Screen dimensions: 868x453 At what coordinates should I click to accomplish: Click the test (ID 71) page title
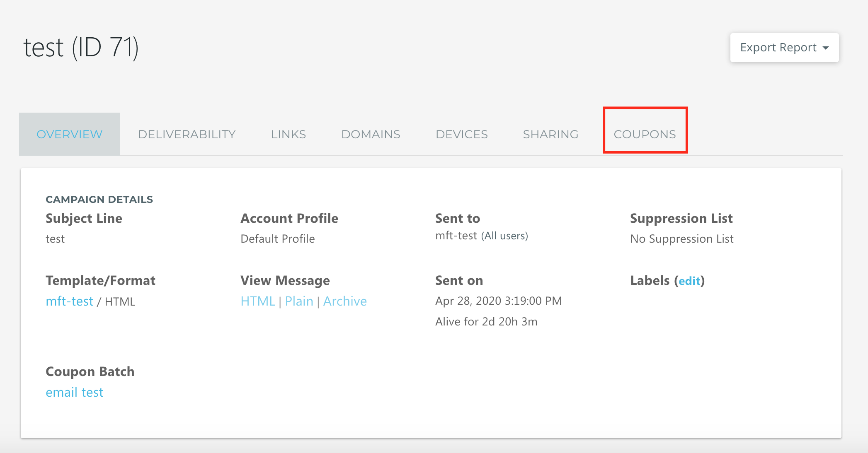[81, 48]
